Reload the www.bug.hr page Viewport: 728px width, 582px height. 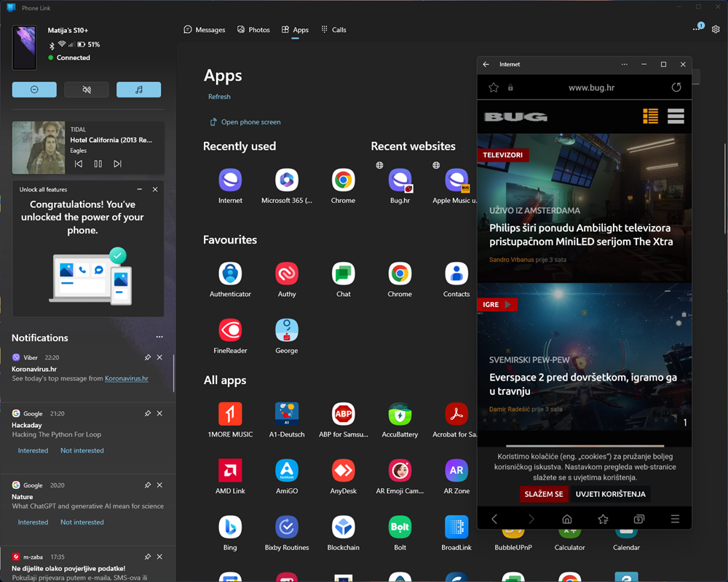(676, 87)
